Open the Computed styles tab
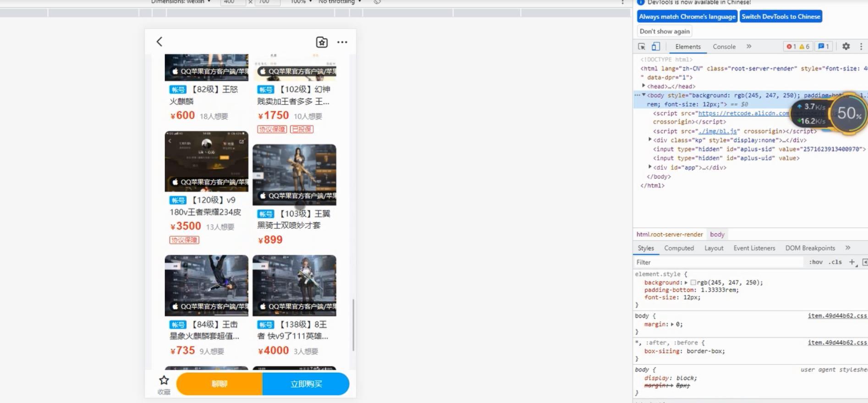Screen dimensions: 868x403 [679, 248]
